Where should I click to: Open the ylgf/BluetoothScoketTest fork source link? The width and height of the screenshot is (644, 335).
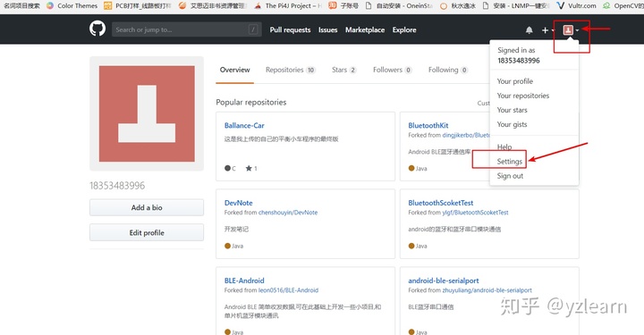[475, 213]
